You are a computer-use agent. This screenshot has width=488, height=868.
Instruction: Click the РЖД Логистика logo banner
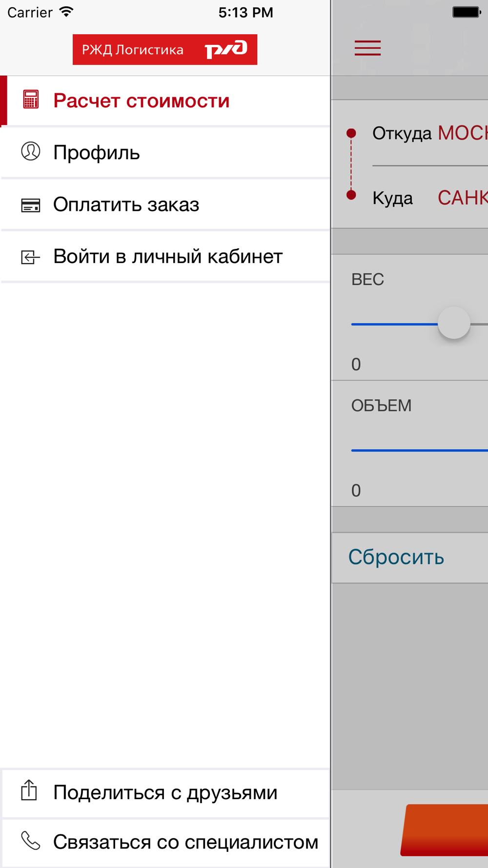click(165, 49)
